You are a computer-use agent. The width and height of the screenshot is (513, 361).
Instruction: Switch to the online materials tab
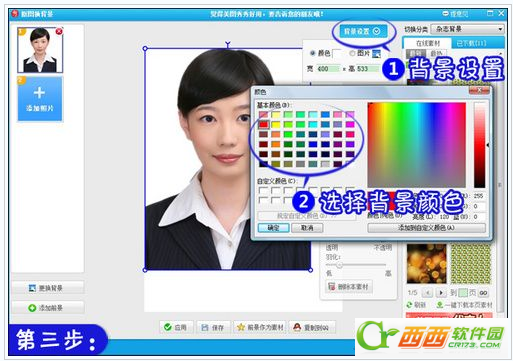click(428, 43)
